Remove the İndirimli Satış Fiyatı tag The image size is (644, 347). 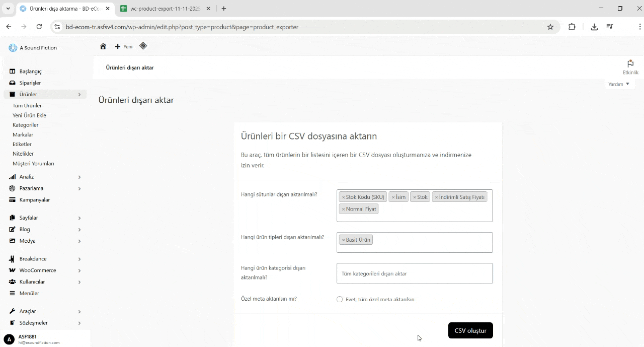click(436, 197)
